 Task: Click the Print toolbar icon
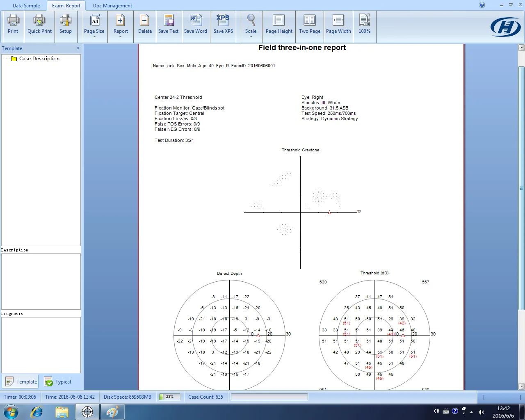click(13, 24)
